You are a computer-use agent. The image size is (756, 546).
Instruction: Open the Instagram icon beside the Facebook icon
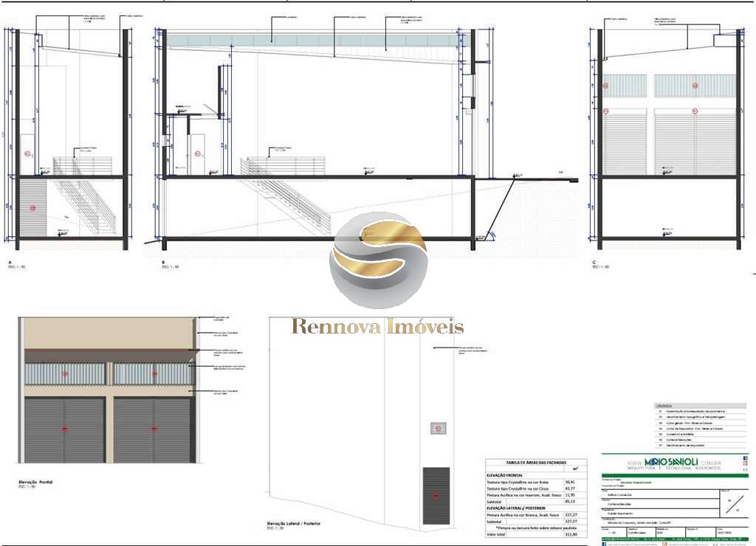pyautogui.click(x=745, y=464)
